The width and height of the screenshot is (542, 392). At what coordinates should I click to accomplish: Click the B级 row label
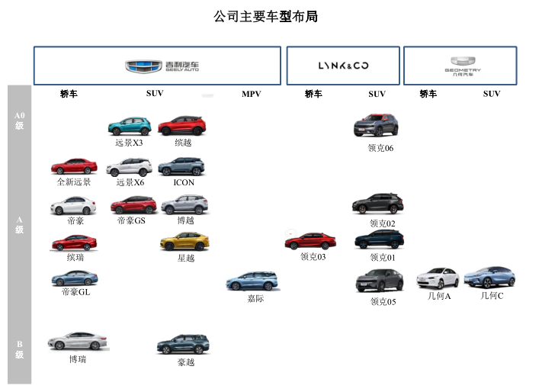coord(19,349)
